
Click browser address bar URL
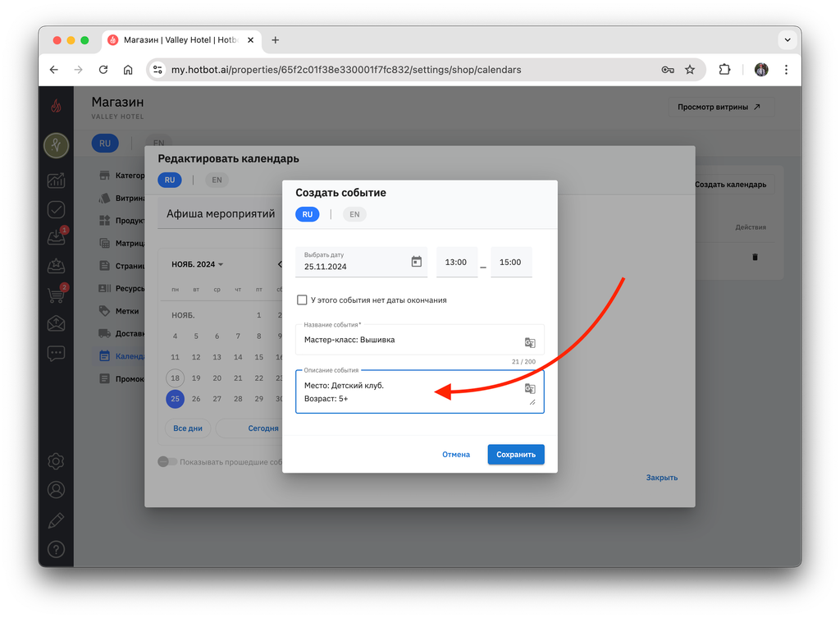coord(346,70)
